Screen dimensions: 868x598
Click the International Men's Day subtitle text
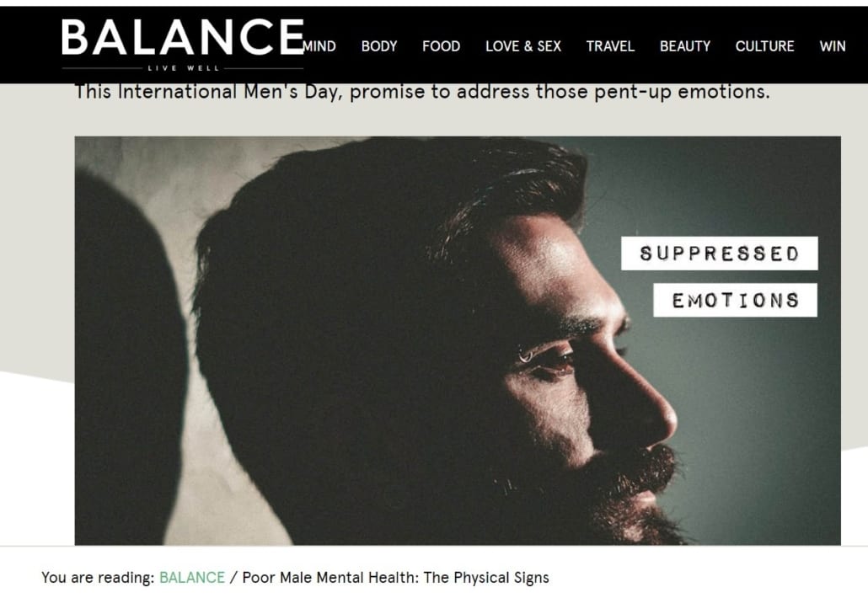pos(422,91)
